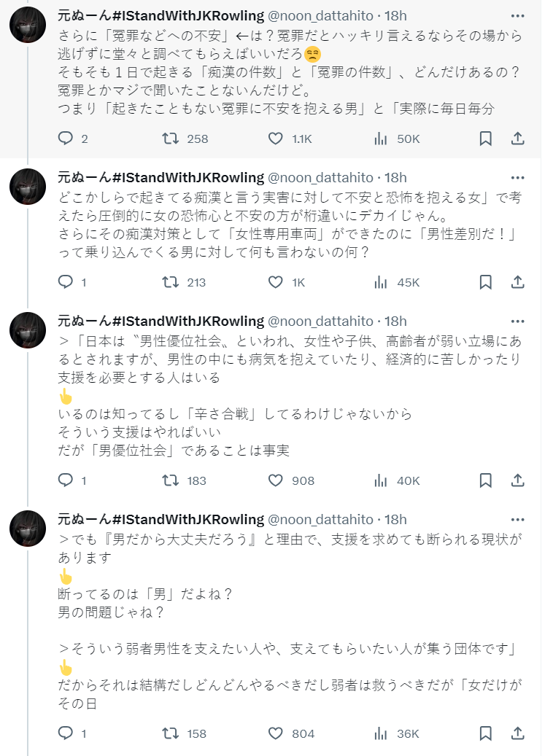Open @noon_dattahito profile from the first tweet
This screenshot has height=756, width=545.
click(x=321, y=15)
